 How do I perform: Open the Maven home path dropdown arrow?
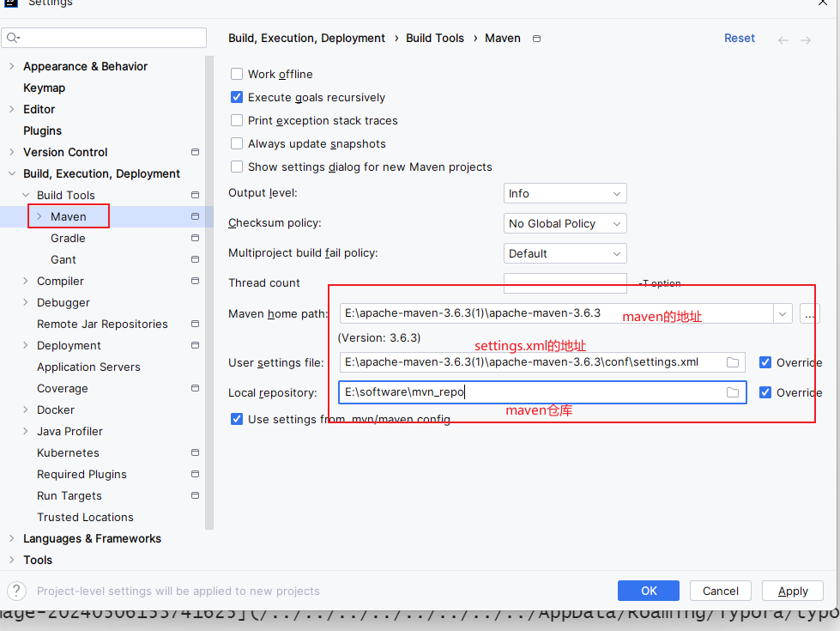(783, 313)
